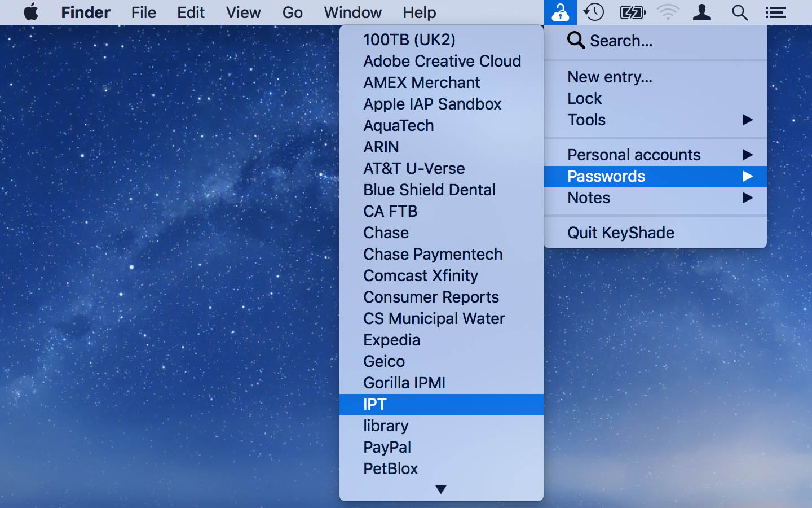Screen dimensions: 812x508
Task: Open the Go menu
Action: (292, 12)
